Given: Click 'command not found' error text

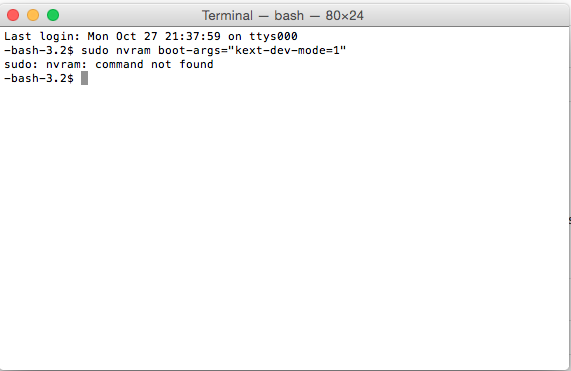Looking at the screenshot, I should point(154,64).
